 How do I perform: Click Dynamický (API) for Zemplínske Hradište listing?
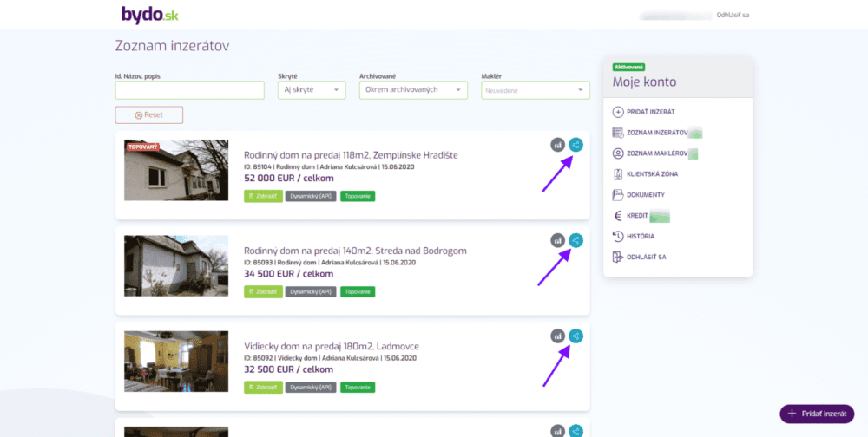pyautogui.click(x=311, y=196)
